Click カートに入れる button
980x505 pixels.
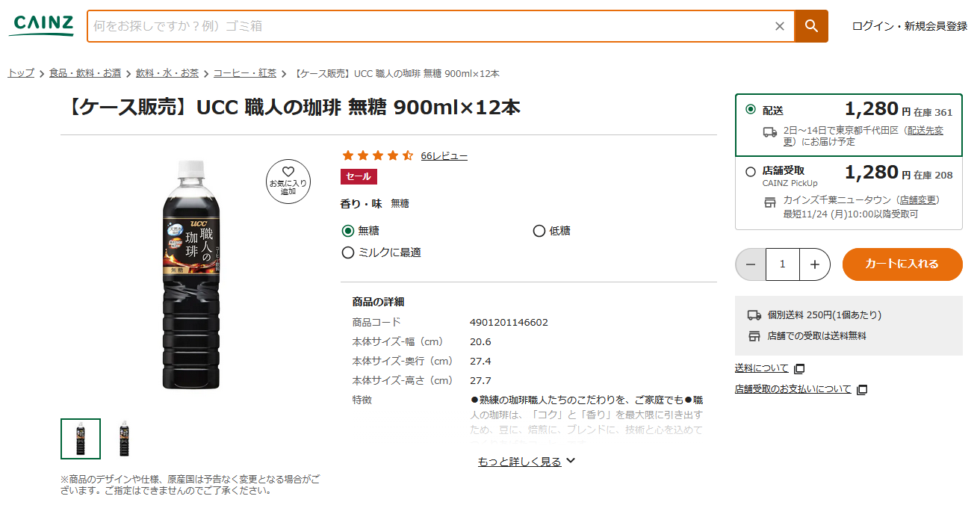tap(902, 264)
